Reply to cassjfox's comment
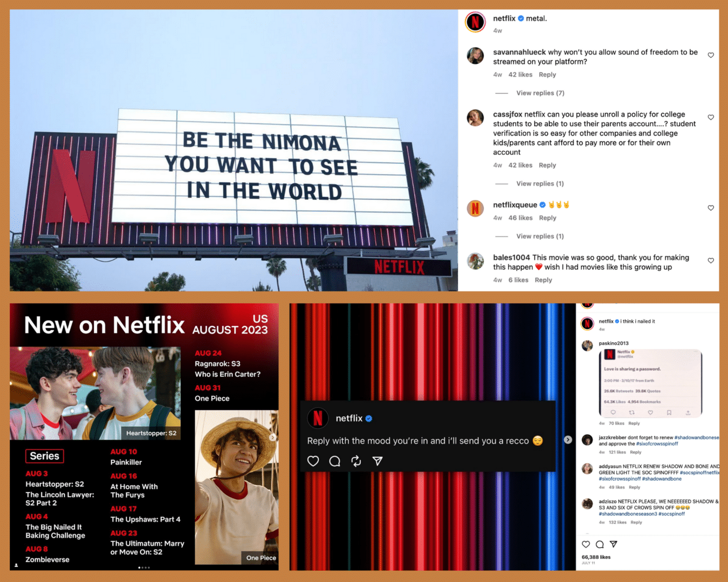This screenshot has width=728, height=582. [547, 165]
